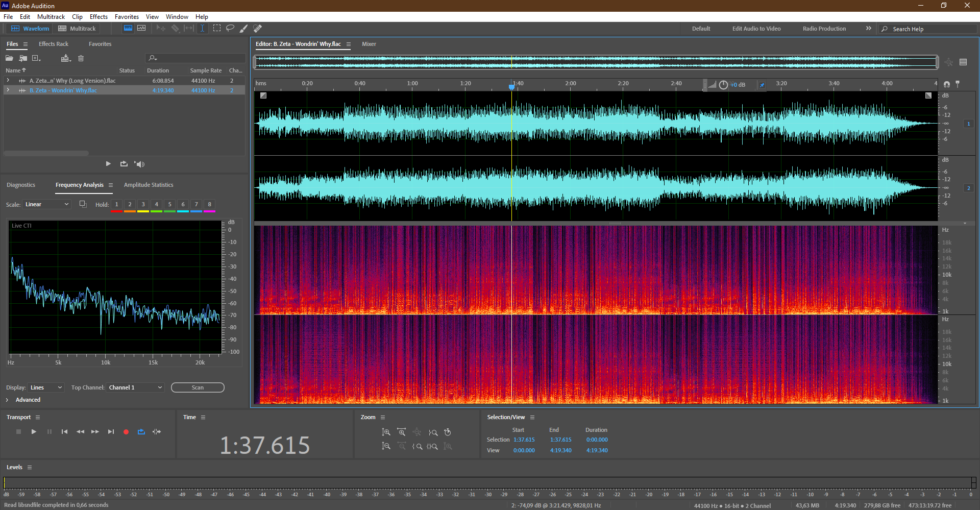Open the Favorites menu in menu bar
The width and height of the screenshot is (980, 510).
pyautogui.click(x=127, y=17)
